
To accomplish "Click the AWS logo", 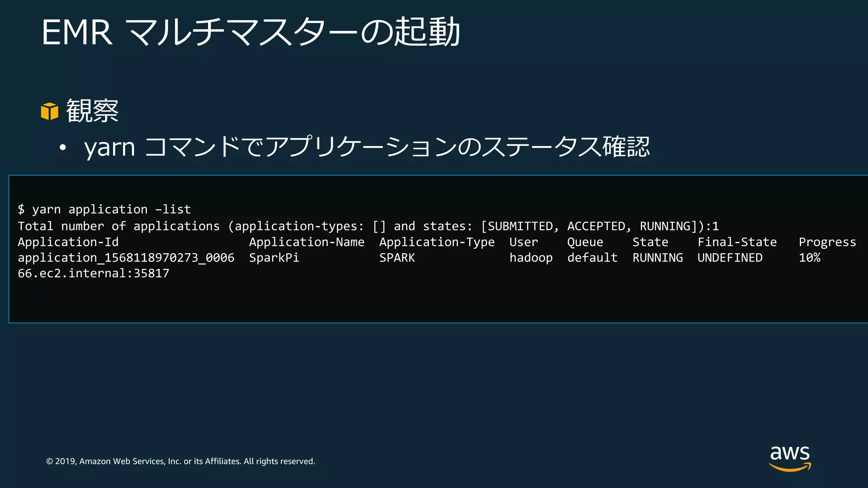I will (790, 458).
